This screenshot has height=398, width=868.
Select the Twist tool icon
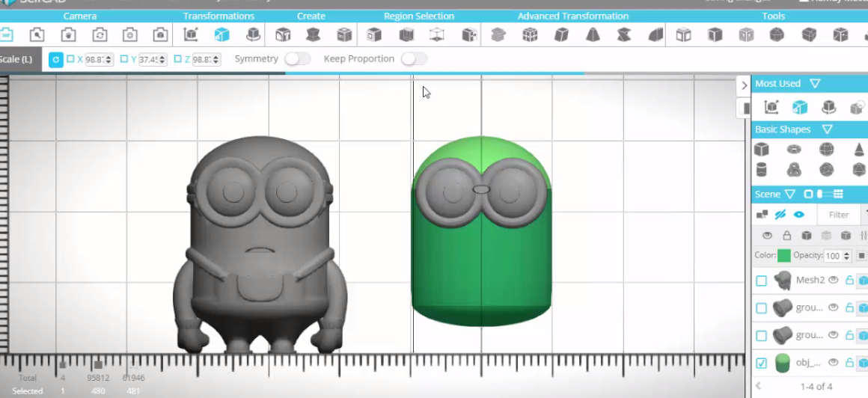[624, 35]
